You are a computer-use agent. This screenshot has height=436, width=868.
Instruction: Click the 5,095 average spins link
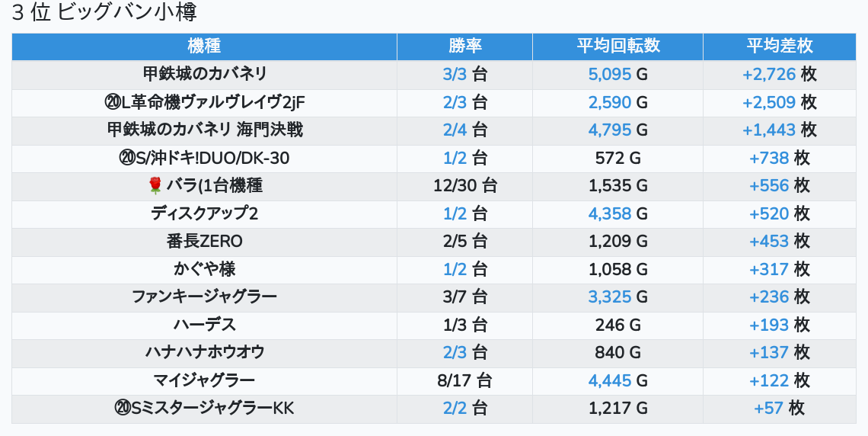[610, 74]
